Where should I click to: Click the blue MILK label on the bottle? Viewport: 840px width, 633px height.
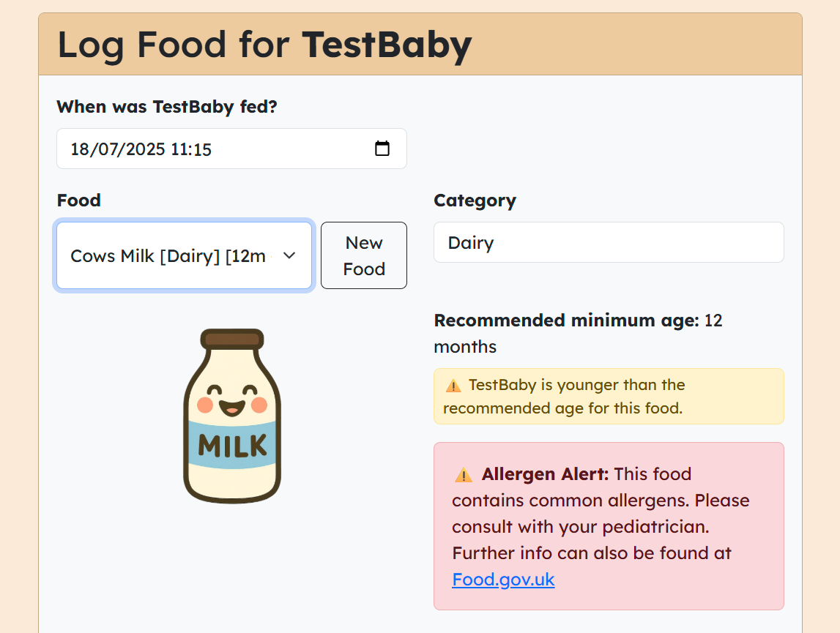pyautogui.click(x=232, y=444)
